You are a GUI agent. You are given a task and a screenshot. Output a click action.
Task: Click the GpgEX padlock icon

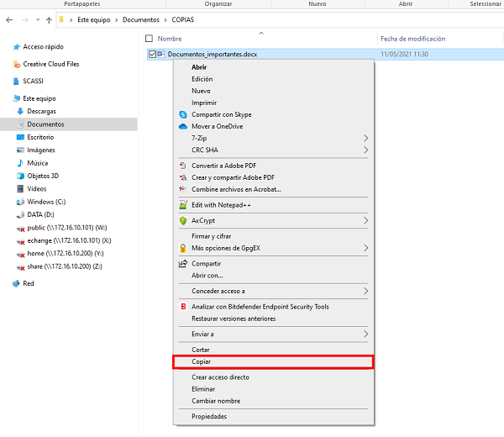tap(182, 248)
